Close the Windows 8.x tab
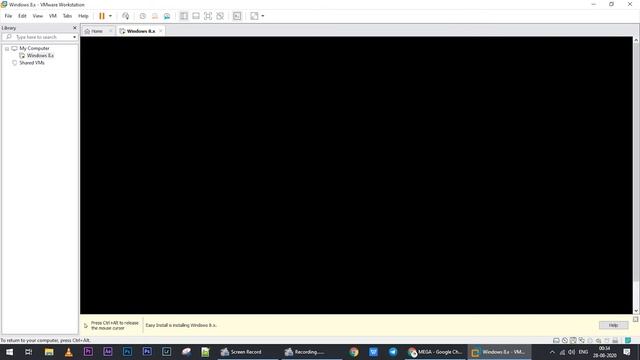 click(x=161, y=31)
